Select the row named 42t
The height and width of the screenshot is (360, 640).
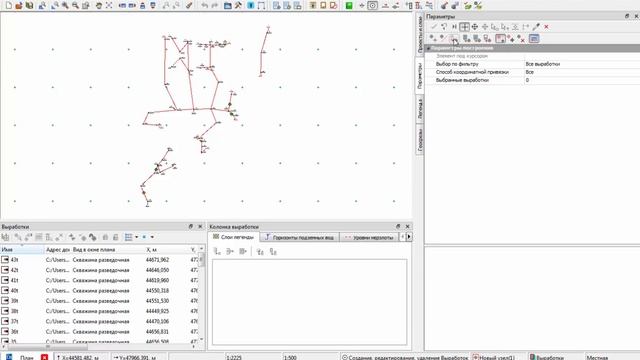click(100, 270)
